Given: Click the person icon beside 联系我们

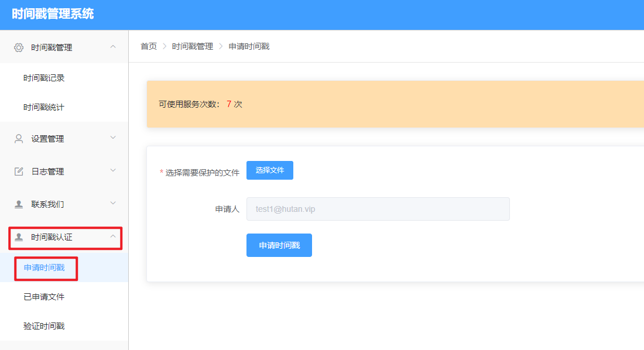Looking at the screenshot, I should pos(19,204).
